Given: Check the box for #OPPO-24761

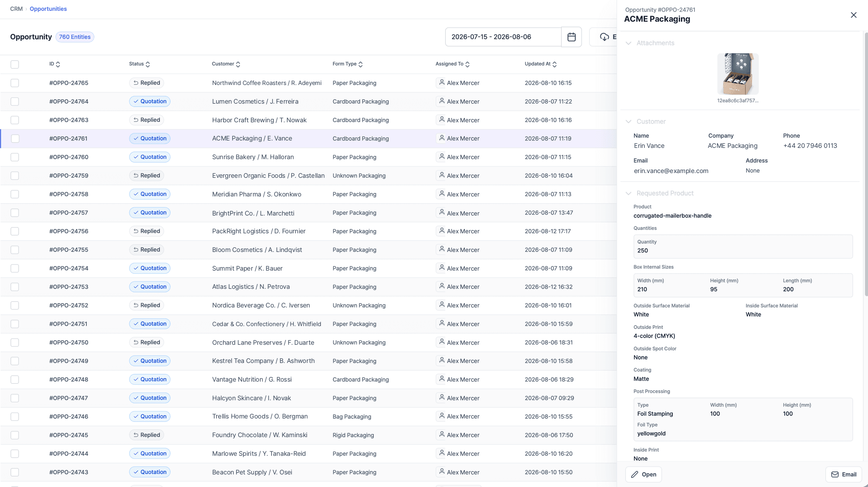Looking at the screenshot, I should (15, 138).
